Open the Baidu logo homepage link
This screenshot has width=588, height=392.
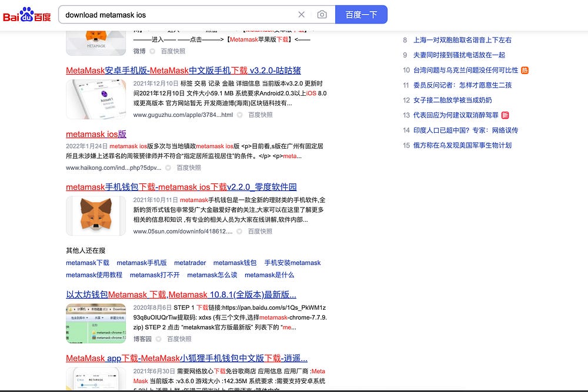(x=26, y=15)
